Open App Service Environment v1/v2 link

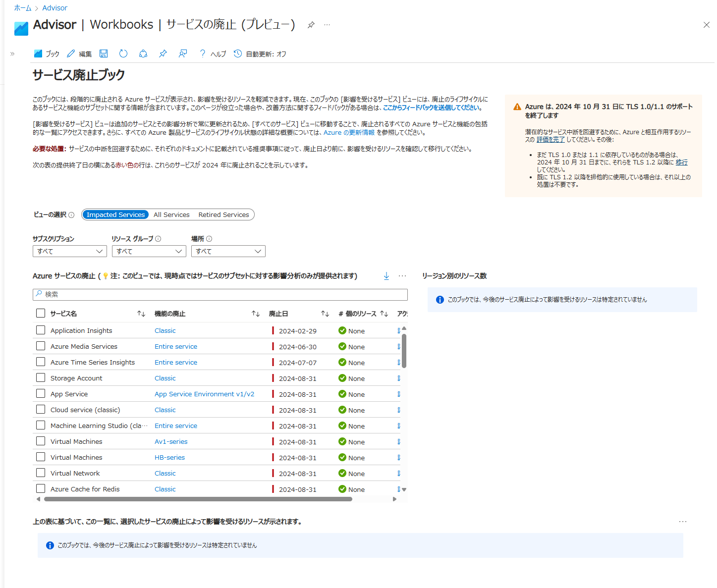point(204,394)
